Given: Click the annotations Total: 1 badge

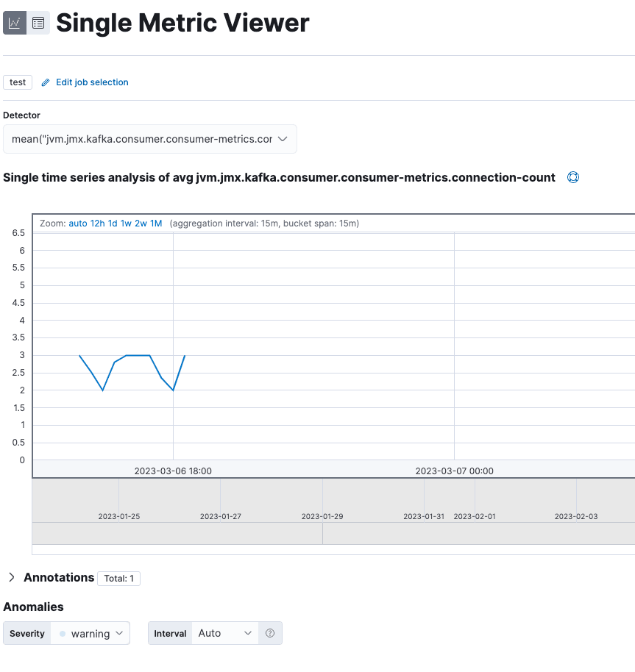Looking at the screenshot, I should coord(118,579).
